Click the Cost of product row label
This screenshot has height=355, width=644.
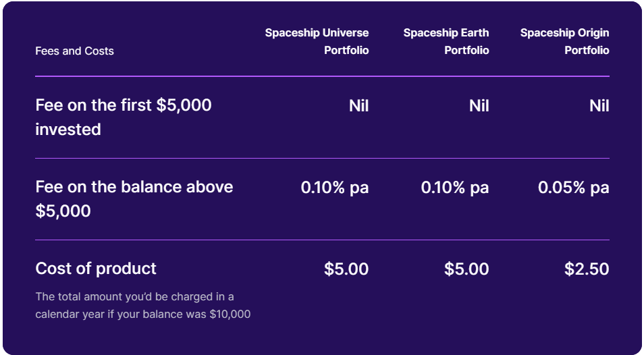pos(96,269)
